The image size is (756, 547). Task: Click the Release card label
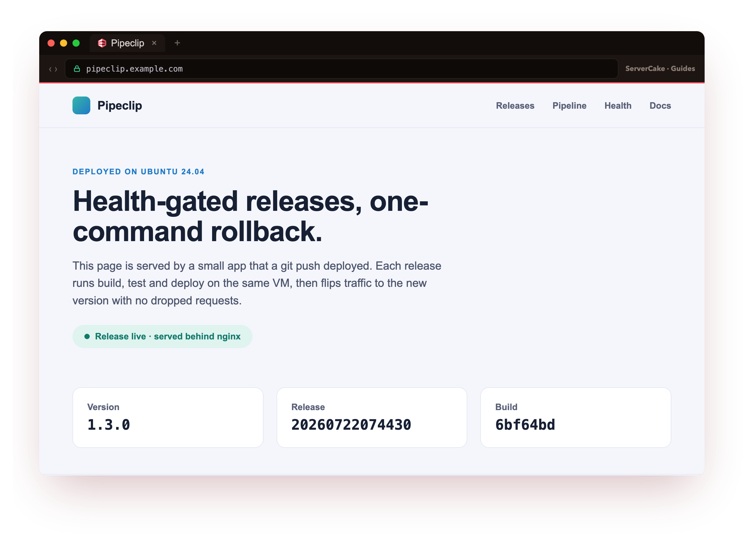(308, 407)
